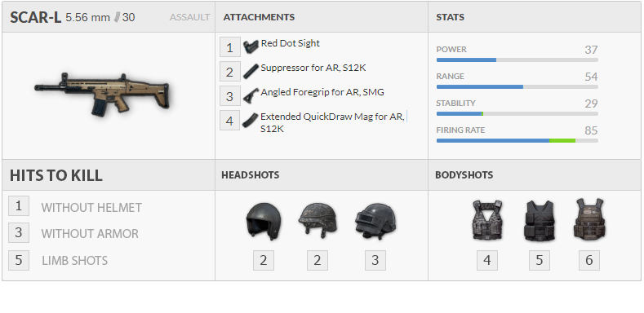Viewport: 644px width, 313px height.
Task: Click the Extended QuickDraw Mag icon
Action: 250,120
